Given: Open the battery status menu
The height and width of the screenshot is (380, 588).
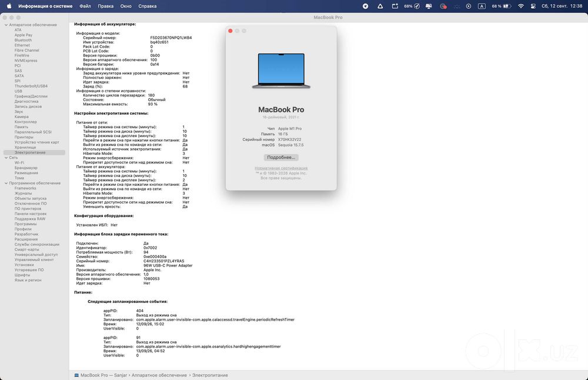Looking at the screenshot, I should click(502, 6).
